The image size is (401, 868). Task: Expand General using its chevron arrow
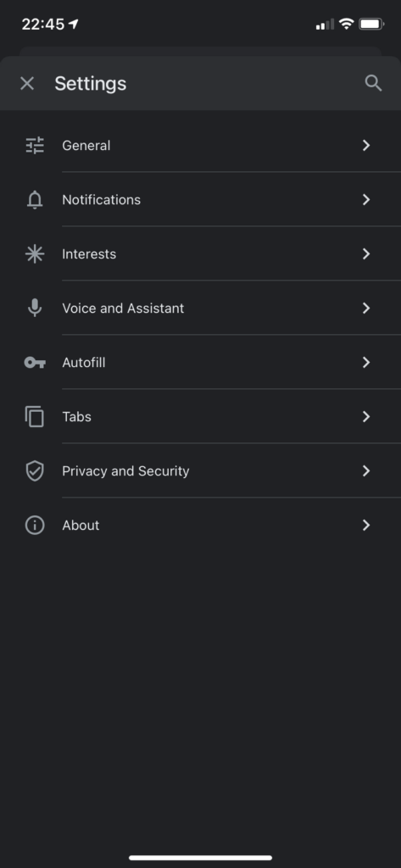click(x=366, y=145)
